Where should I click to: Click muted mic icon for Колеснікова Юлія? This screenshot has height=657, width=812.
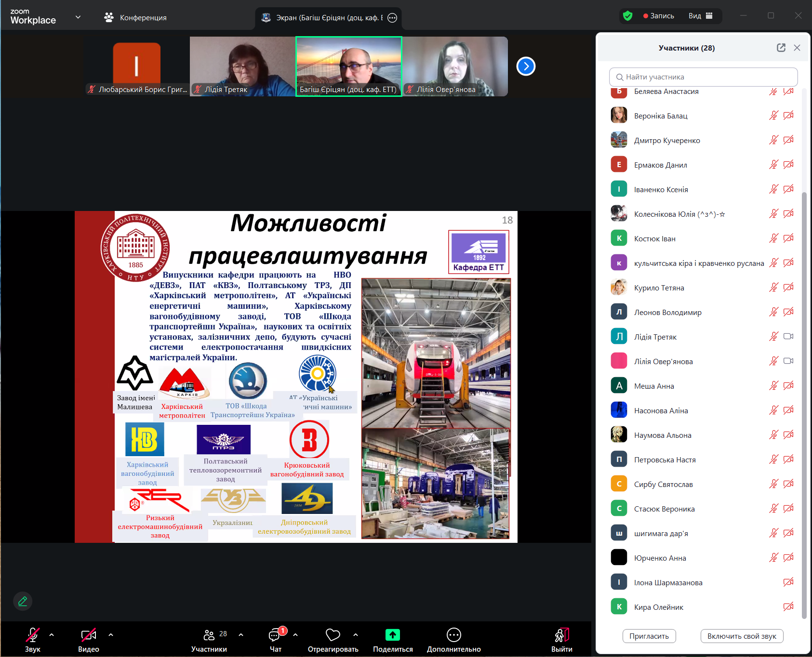[x=773, y=214]
